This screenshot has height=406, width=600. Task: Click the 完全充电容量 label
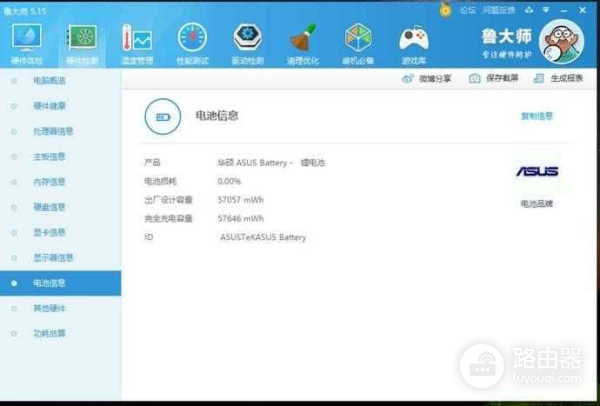click(x=168, y=218)
